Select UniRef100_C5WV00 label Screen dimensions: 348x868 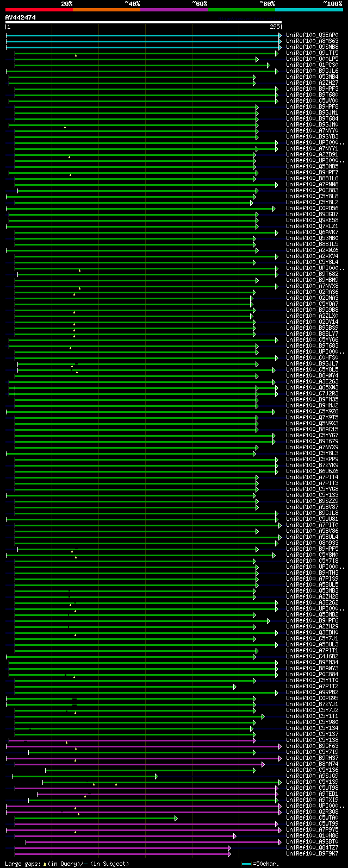click(x=312, y=100)
